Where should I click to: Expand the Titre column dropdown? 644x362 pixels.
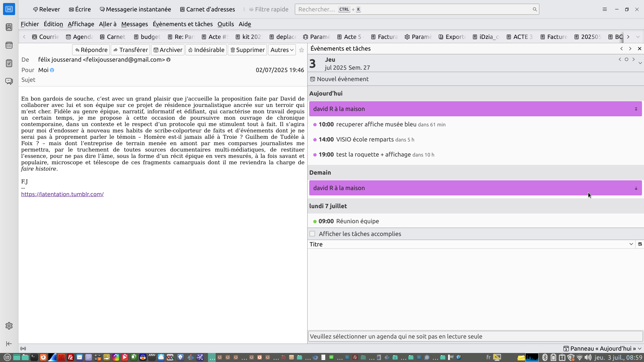tap(631, 244)
